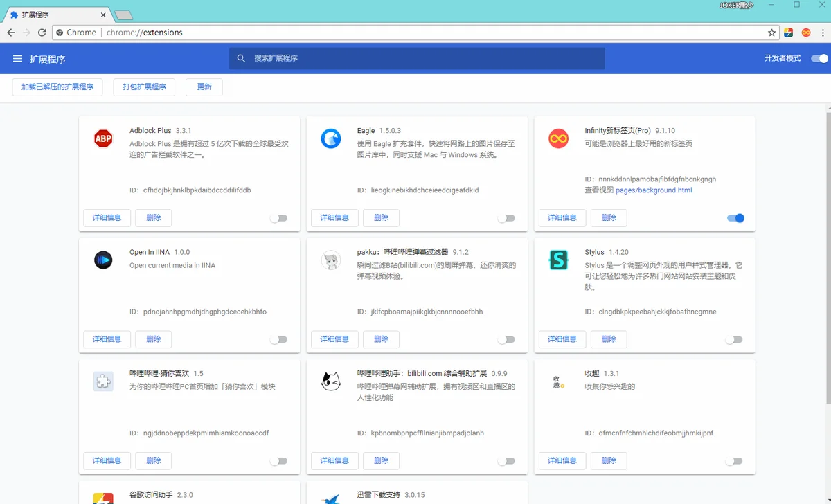Enable the Stylus extension toggle
This screenshot has height=504, width=831.
pos(733,340)
